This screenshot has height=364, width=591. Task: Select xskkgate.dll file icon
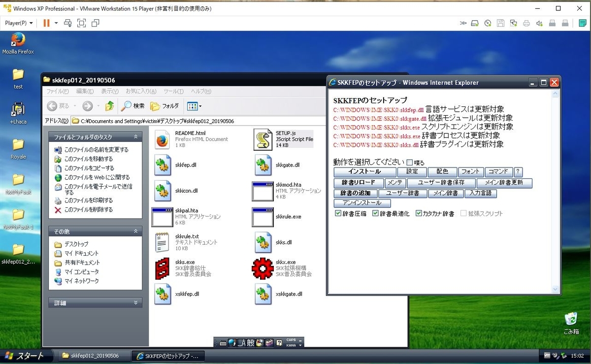[263, 294]
